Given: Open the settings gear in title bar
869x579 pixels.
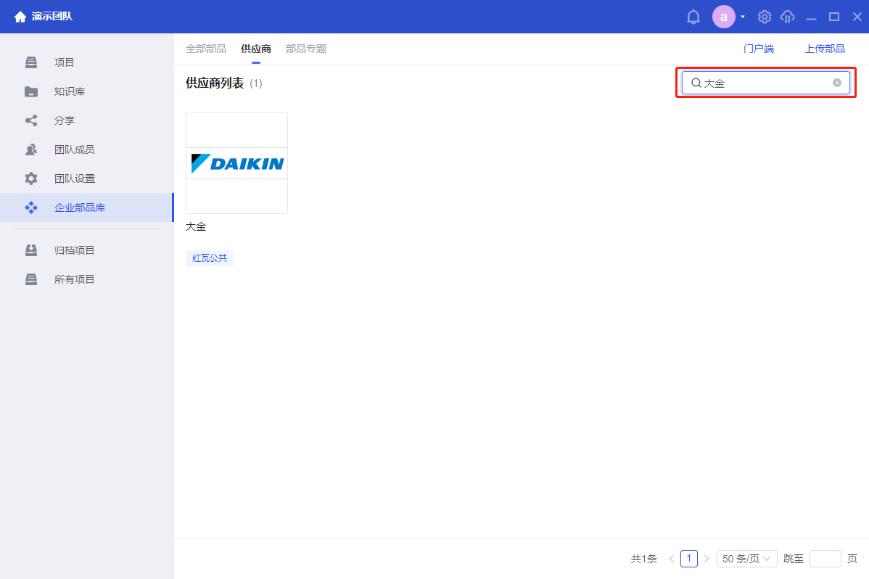Looking at the screenshot, I should [764, 17].
